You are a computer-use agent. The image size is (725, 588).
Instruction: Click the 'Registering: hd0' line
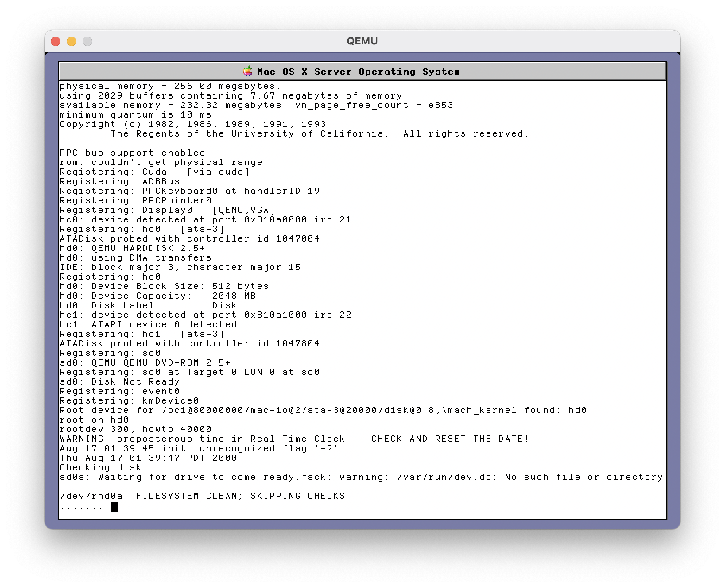click(x=110, y=277)
